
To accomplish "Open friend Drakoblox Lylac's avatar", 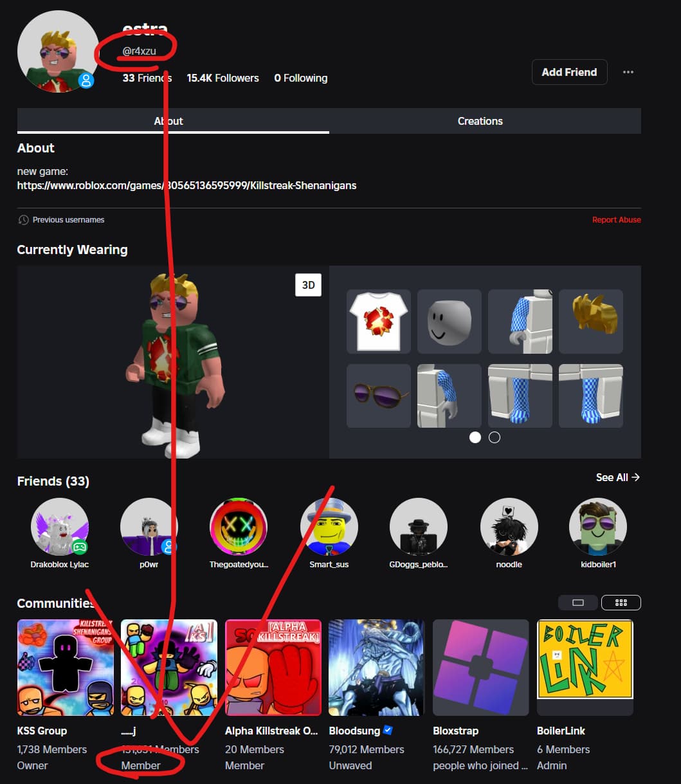I will coord(60,527).
